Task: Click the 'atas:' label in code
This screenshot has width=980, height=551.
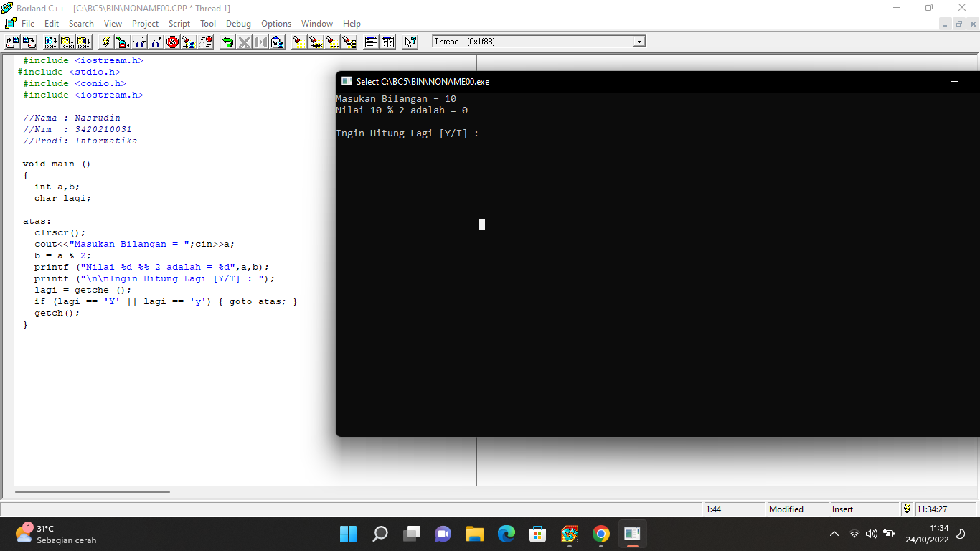Action: (x=37, y=221)
